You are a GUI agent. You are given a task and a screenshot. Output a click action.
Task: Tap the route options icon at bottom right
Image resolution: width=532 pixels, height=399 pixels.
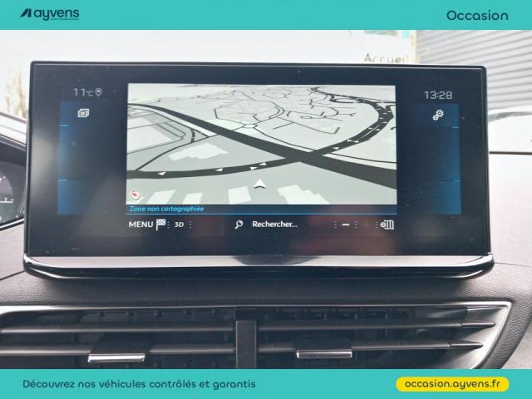pyautogui.click(x=387, y=224)
